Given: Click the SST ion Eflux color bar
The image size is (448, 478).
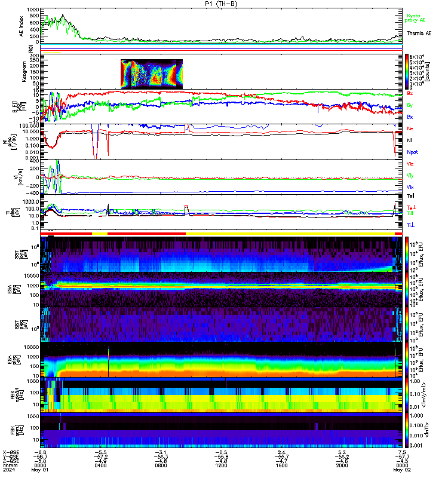Looking at the screenshot, I should coord(407,254).
